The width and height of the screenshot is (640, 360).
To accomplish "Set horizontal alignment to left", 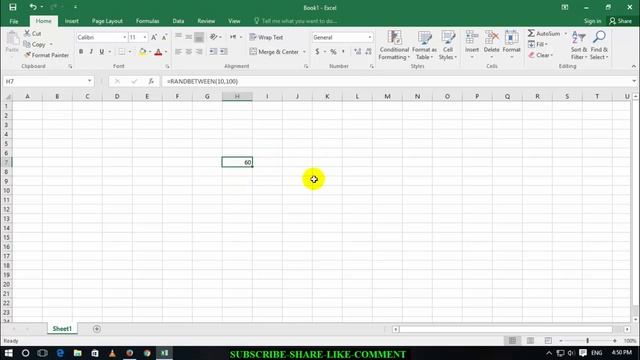I will 178,51.
